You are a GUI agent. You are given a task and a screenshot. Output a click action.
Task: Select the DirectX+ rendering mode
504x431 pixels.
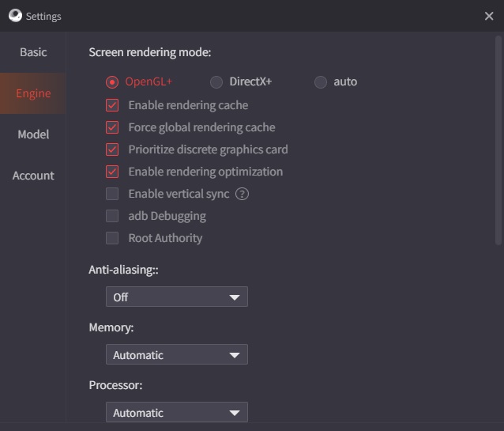pyautogui.click(x=216, y=82)
